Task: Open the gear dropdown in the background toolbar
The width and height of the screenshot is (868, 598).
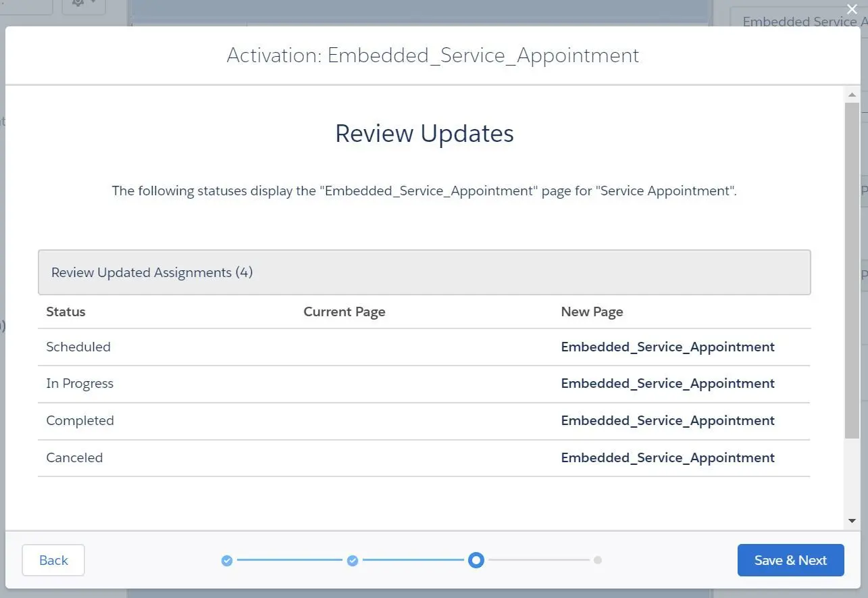Action: (84, 5)
